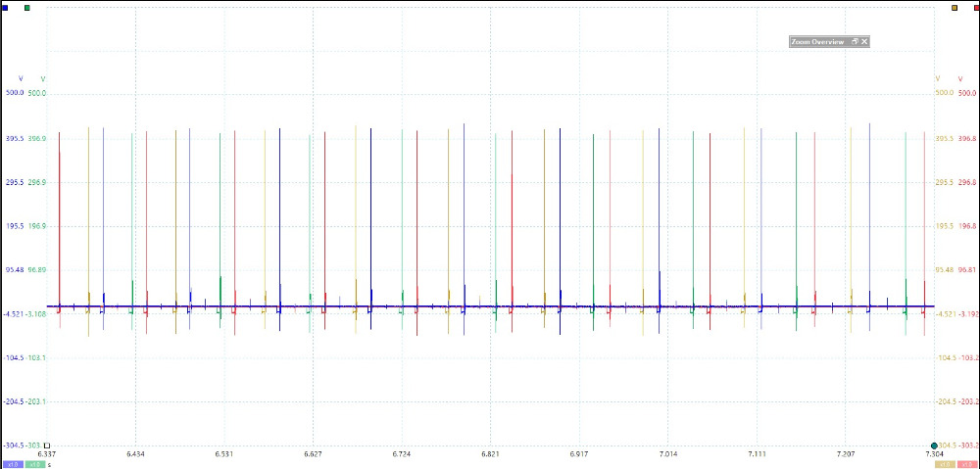Click the red axis 500.0 voltage label
Viewport: 980px width, 469px height.
click(966, 93)
